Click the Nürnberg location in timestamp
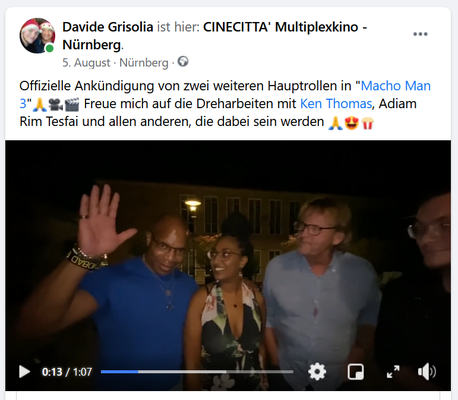The height and width of the screenshot is (400, 458). tap(144, 63)
